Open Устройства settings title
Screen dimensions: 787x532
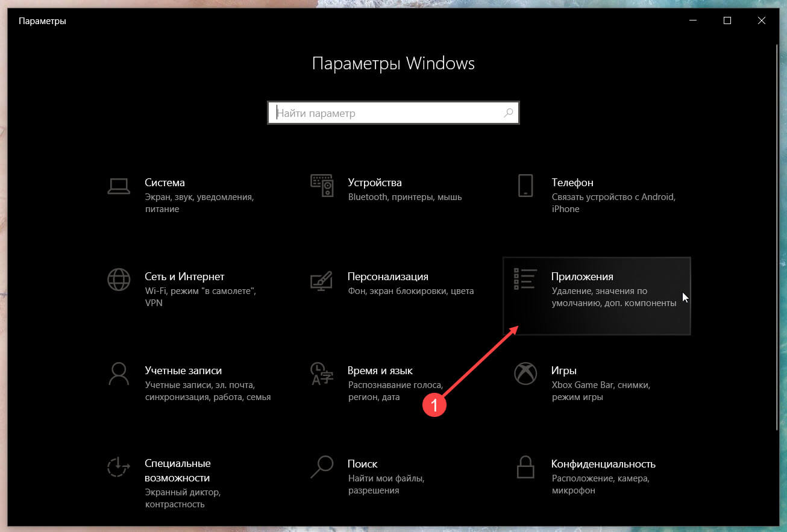tap(375, 183)
